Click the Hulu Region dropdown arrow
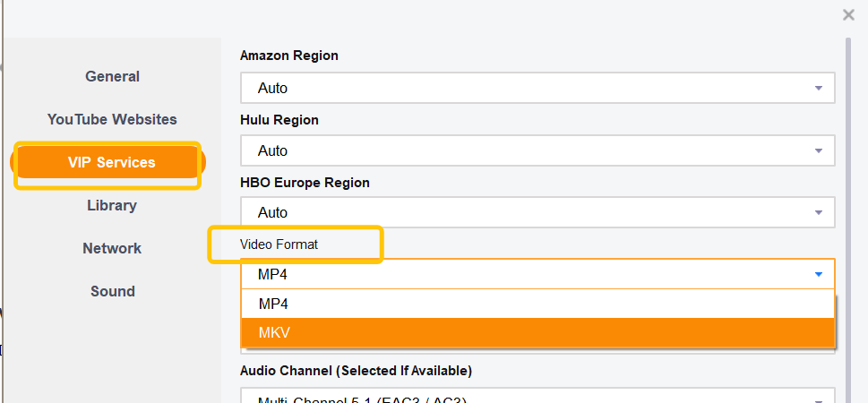Viewport: 868px width, 403px height. click(818, 150)
